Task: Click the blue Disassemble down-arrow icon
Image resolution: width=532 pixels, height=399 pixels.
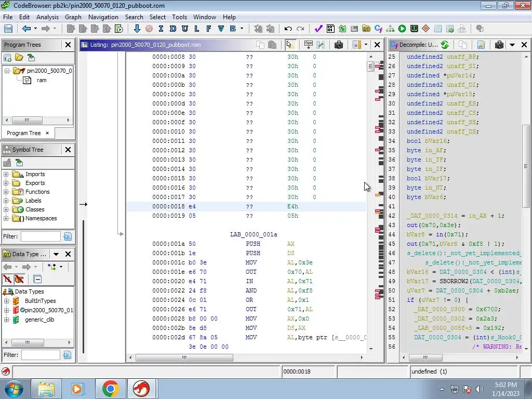Action: (137, 29)
